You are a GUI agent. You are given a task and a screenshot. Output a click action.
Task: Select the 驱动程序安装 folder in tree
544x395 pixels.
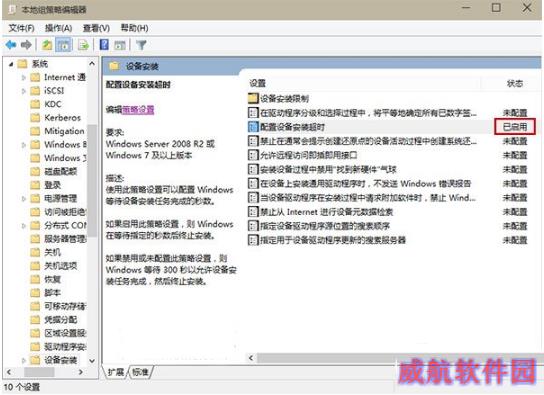point(58,346)
